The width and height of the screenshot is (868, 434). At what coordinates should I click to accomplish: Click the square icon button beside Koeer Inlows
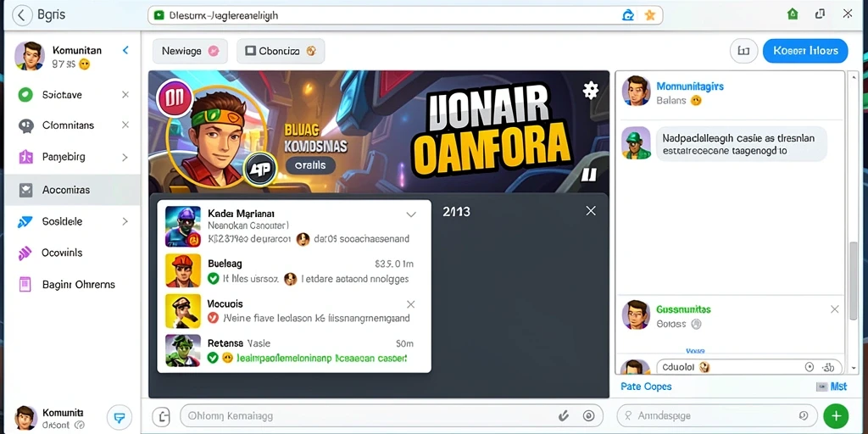(743, 51)
